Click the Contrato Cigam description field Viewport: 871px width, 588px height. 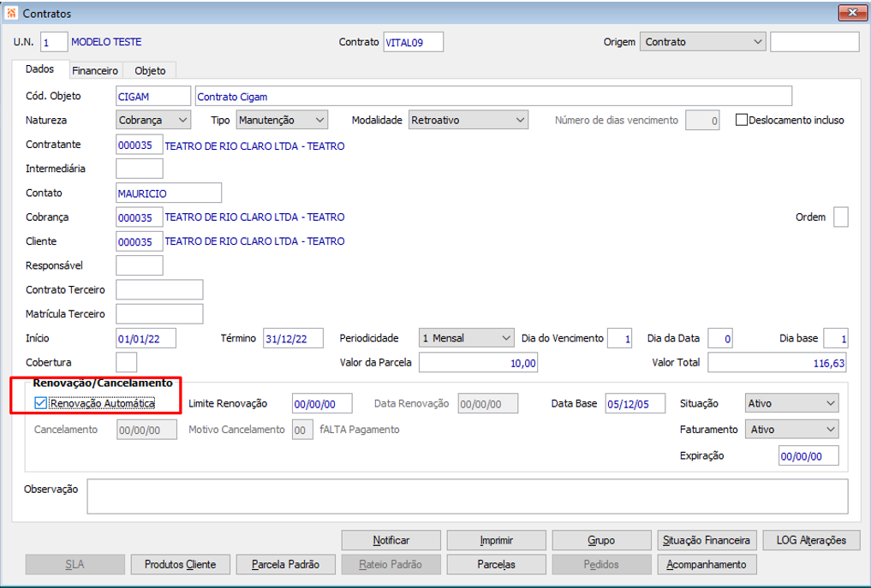(493, 96)
